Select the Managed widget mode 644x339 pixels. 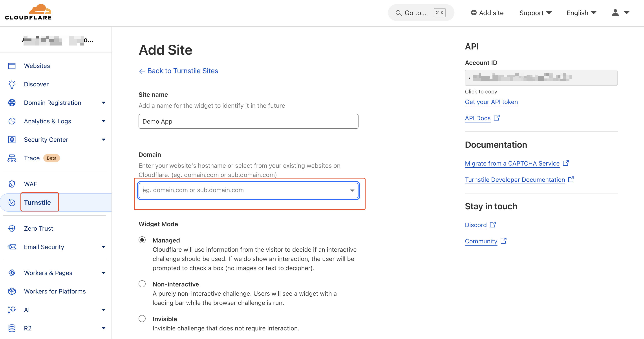(x=142, y=240)
